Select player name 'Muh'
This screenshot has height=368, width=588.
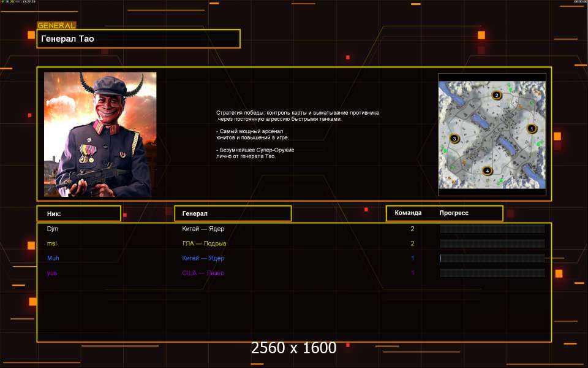(53, 258)
